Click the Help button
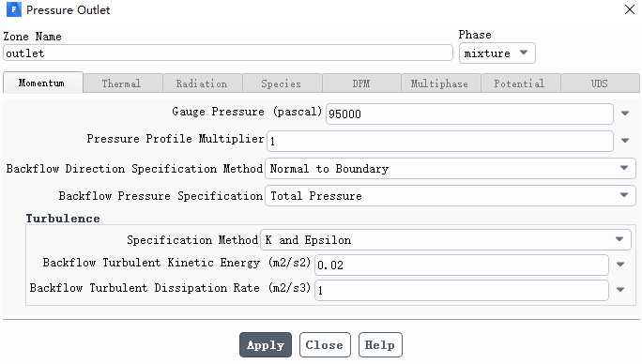This screenshot has width=642, height=364. pos(380,344)
